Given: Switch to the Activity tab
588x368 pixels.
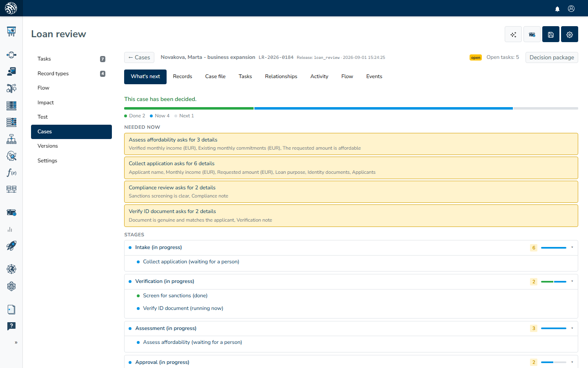Looking at the screenshot, I should coord(319,76).
